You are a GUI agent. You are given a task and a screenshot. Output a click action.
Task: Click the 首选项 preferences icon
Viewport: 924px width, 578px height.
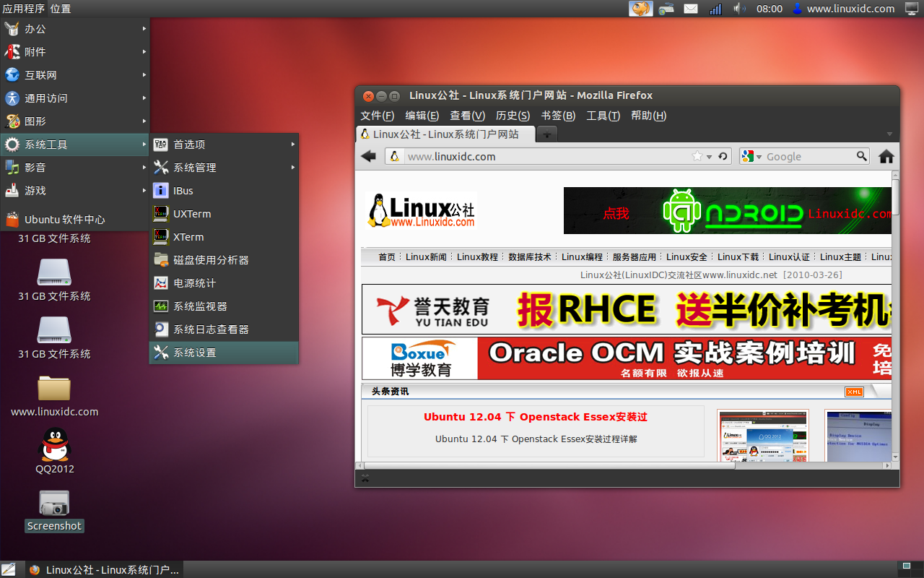tap(161, 144)
